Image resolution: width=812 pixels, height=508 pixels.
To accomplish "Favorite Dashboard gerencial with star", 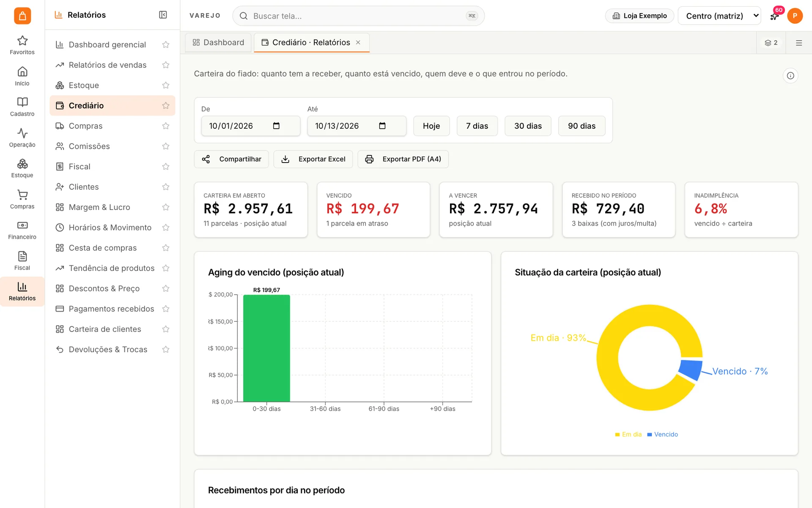I will (x=166, y=44).
